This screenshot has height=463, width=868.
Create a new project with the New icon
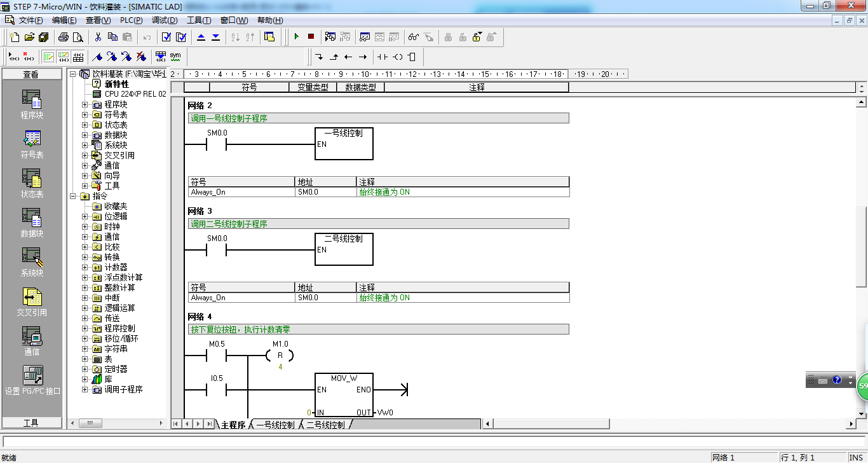click(x=13, y=37)
